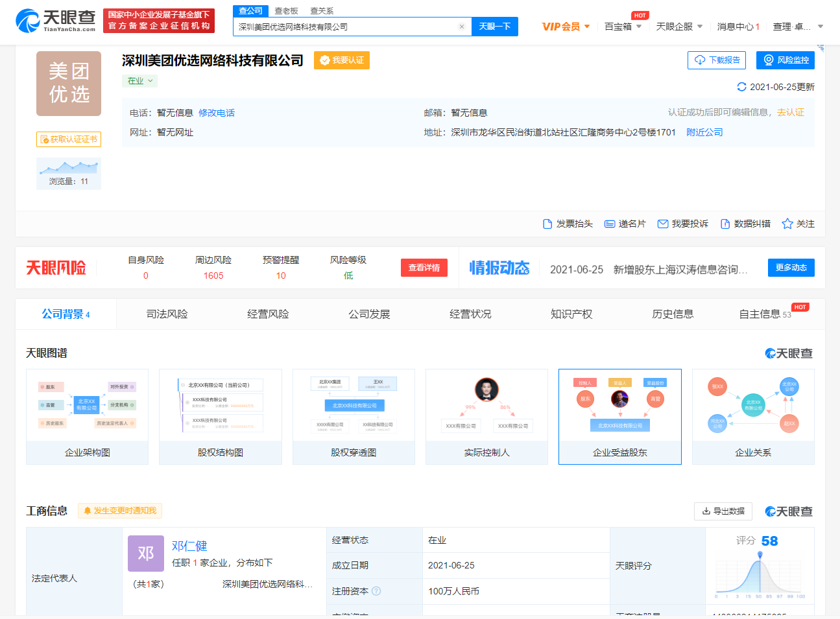Click the 美团优选 company logo
Screen dimensions: 840x619
click(x=69, y=84)
